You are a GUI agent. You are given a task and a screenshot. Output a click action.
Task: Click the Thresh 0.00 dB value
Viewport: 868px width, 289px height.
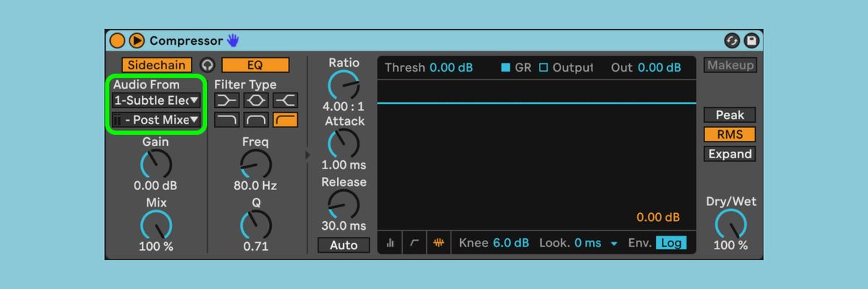pyautogui.click(x=451, y=67)
